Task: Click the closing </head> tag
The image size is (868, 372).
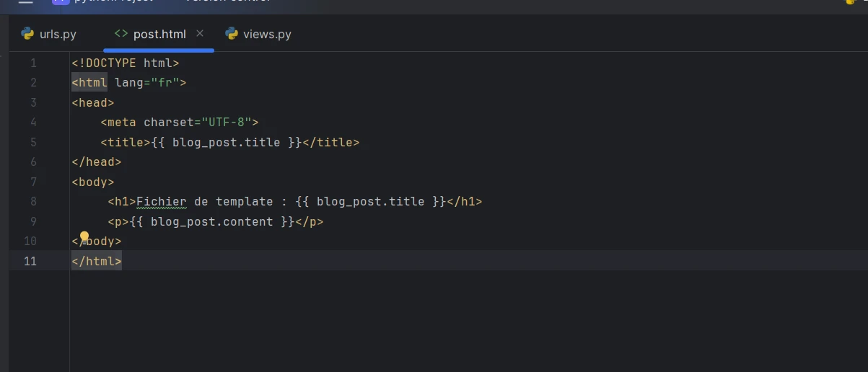Action: tap(97, 162)
